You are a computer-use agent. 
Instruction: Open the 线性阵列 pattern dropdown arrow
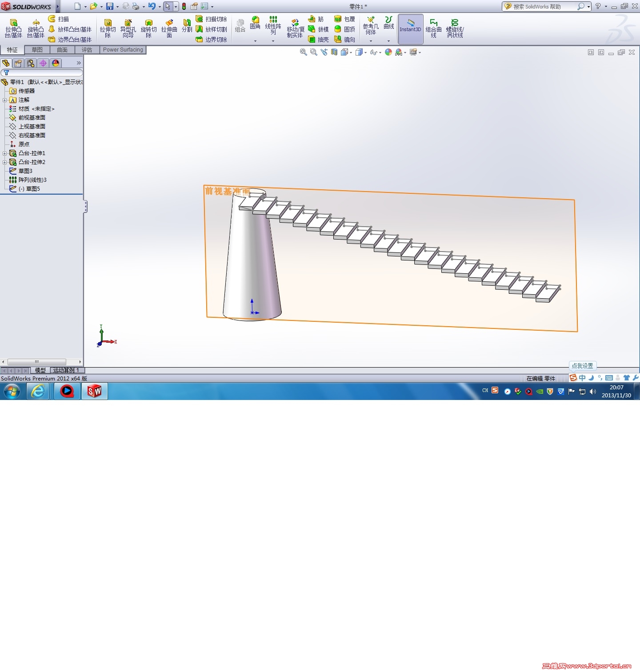click(273, 41)
